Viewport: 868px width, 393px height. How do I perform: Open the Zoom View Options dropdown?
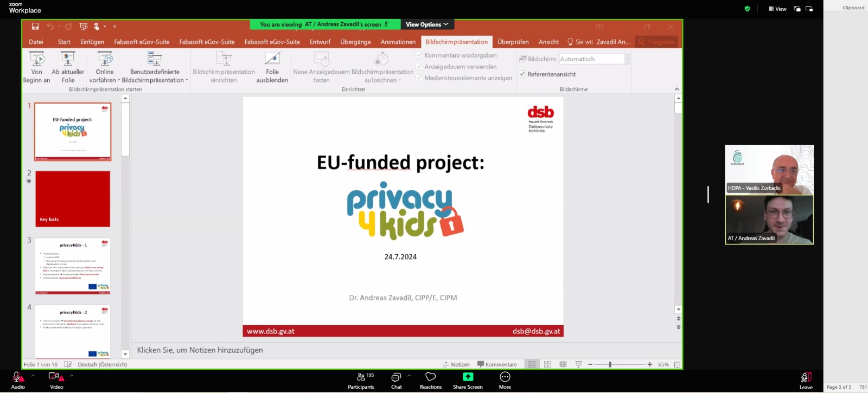(427, 24)
